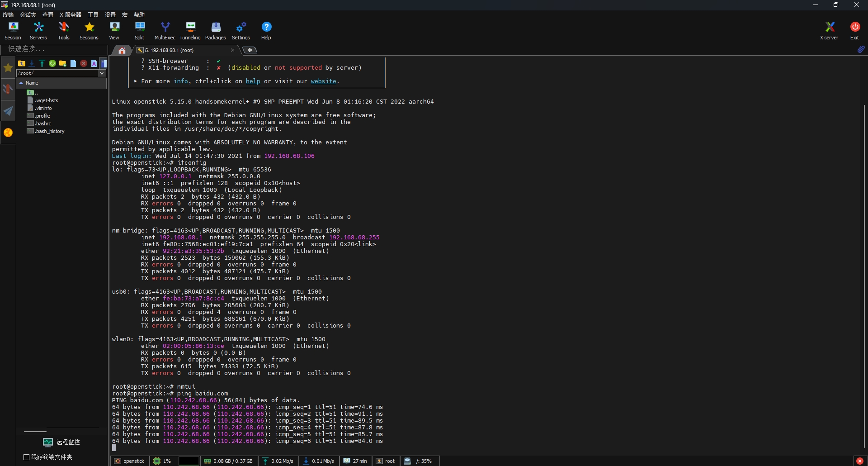Click the help link in terminal banner
The height and width of the screenshot is (466, 868).
pos(253,81)
